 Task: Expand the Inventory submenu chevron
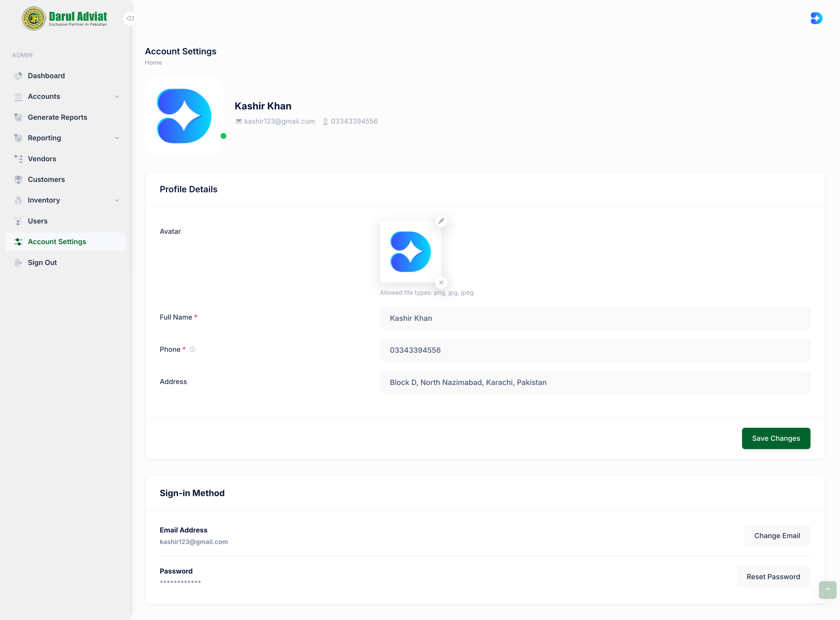pyautogui.click(x=117, y=200)
